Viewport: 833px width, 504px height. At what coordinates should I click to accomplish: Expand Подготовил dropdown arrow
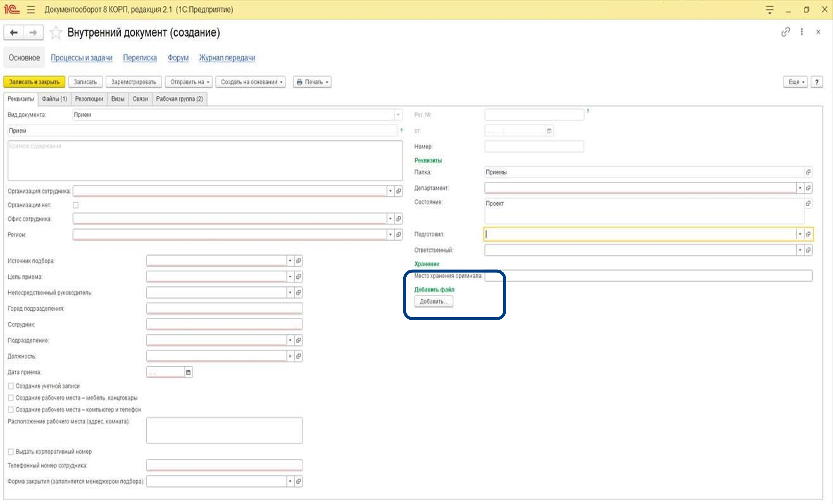coord(800,234)
